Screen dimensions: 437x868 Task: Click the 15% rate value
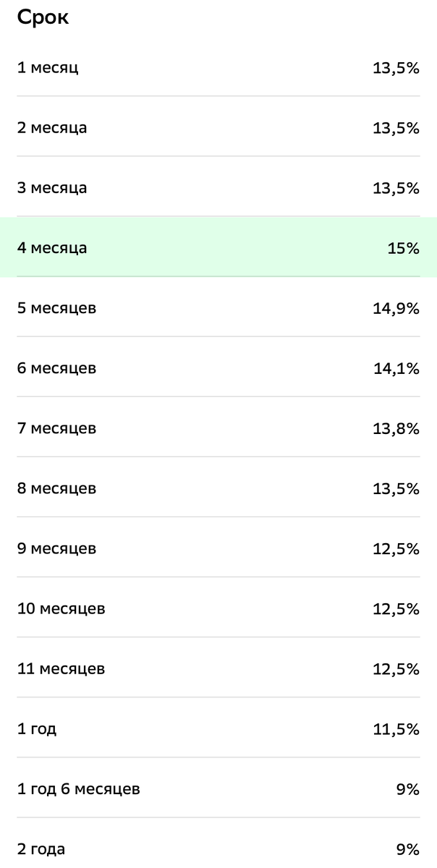coord(403,248)
